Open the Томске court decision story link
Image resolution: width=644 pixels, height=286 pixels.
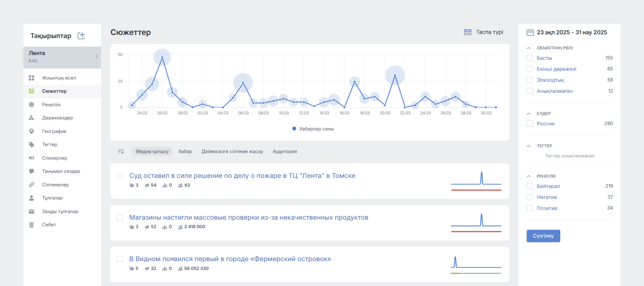(242, 176)
